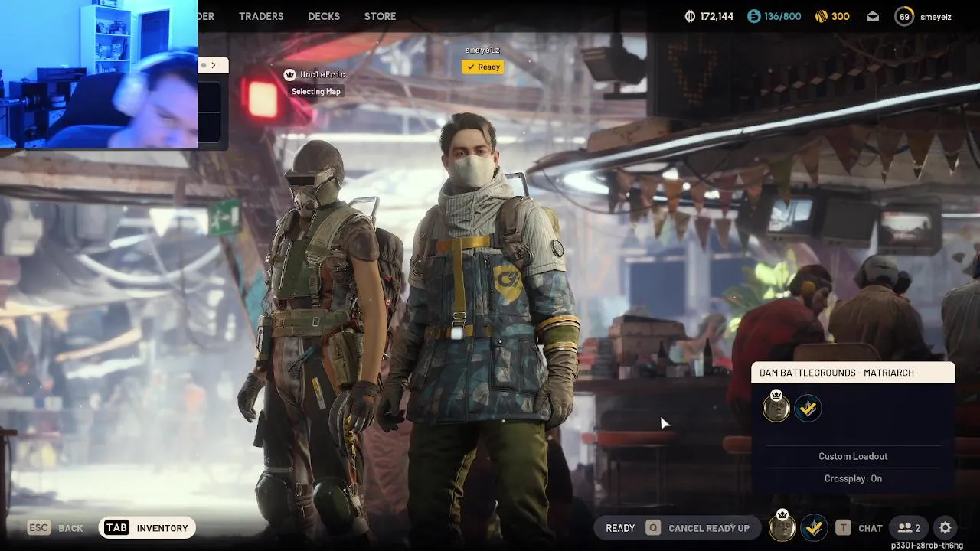Screen dimensions: 980x551
Task: Open the settings gear icon
Action: click(x=946, y=527)
